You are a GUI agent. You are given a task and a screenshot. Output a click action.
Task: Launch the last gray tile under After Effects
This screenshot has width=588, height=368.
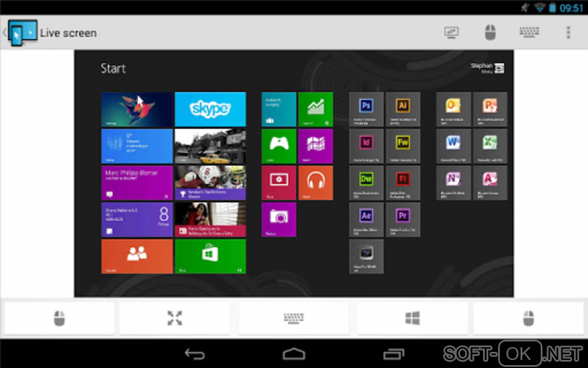(x=366, y=256)
